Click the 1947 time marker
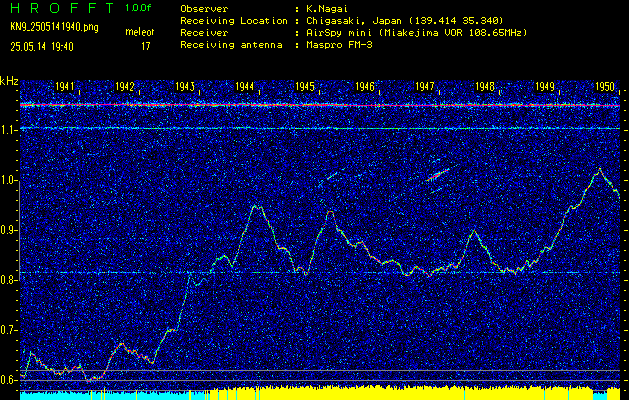629x400 pixels. tap(425, 86)
